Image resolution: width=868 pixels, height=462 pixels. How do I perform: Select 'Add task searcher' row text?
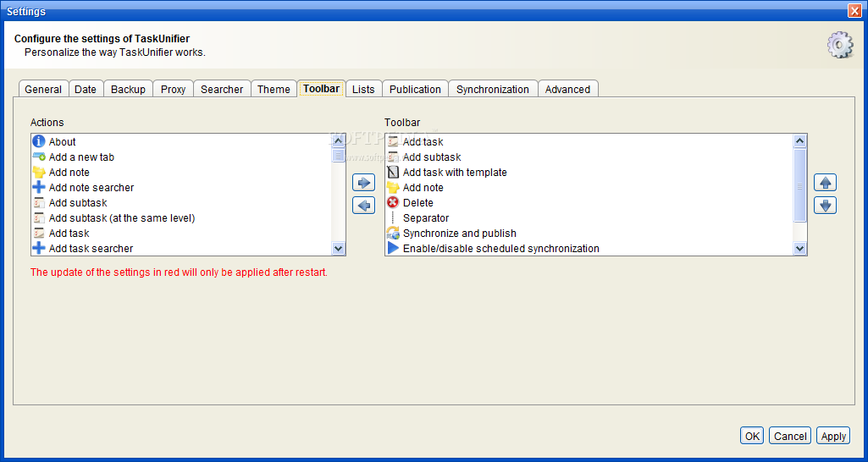click(91, 249)
